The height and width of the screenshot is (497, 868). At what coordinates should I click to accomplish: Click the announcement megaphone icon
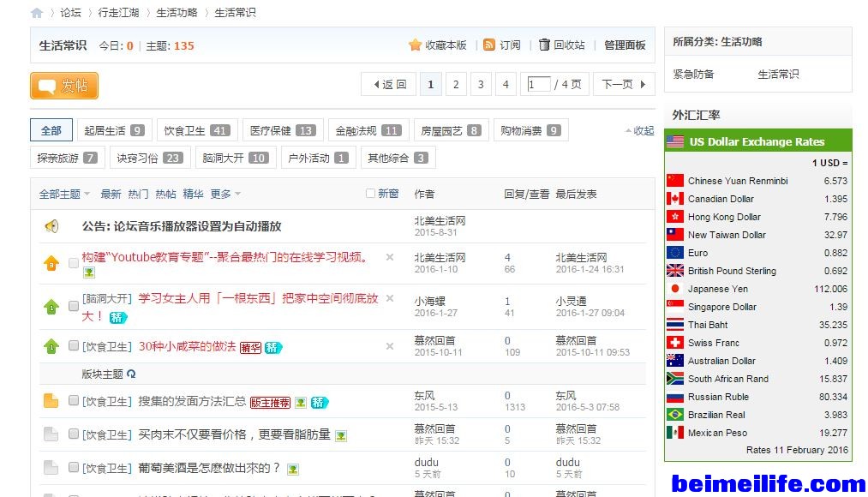pos(51,226)
